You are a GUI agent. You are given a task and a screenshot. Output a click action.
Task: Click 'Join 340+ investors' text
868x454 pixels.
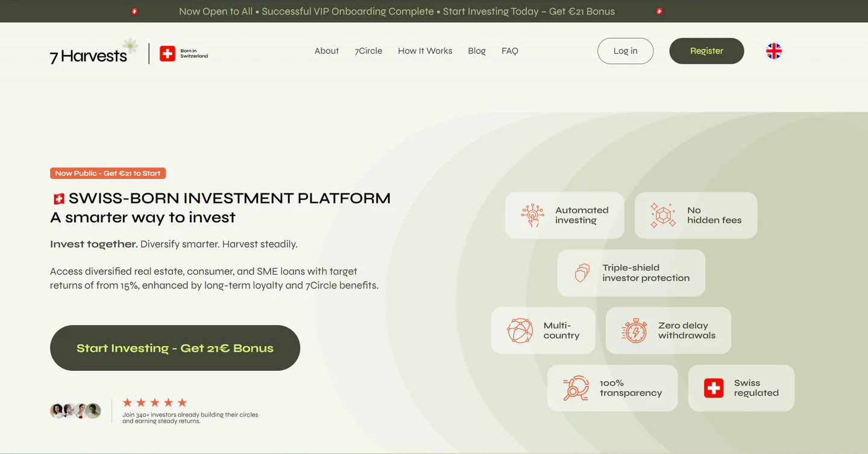(x=190, y=418)
